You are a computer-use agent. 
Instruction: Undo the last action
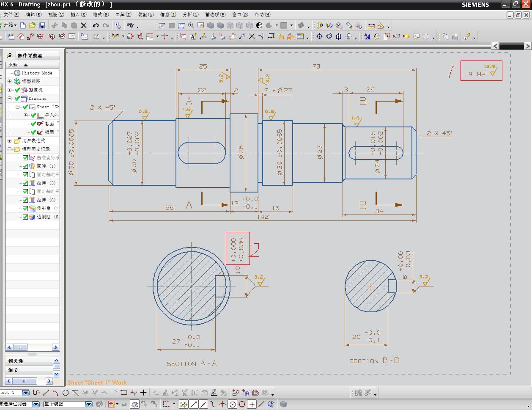point(96,25)
